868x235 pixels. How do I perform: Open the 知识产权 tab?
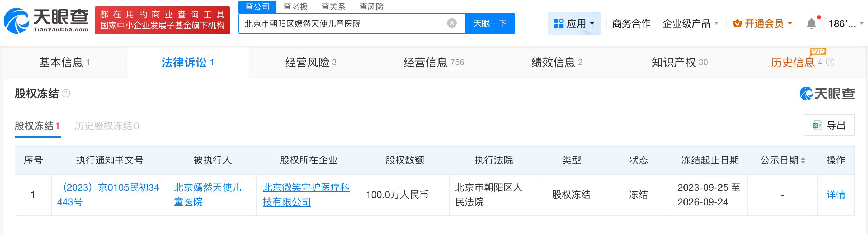tap(679, 63)
